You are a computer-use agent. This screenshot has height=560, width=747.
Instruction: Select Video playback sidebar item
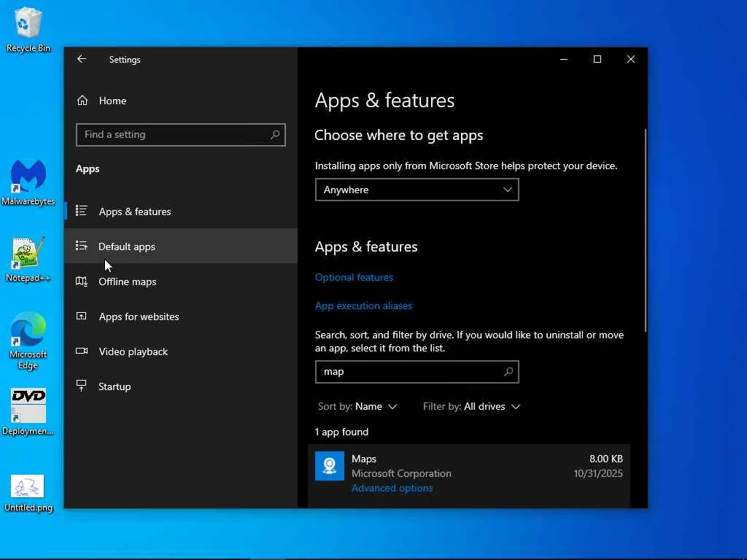(x=181, y=351)
